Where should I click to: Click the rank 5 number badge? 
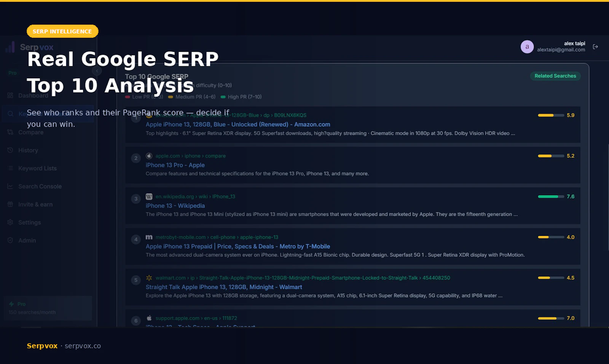(x=136, y=280)
